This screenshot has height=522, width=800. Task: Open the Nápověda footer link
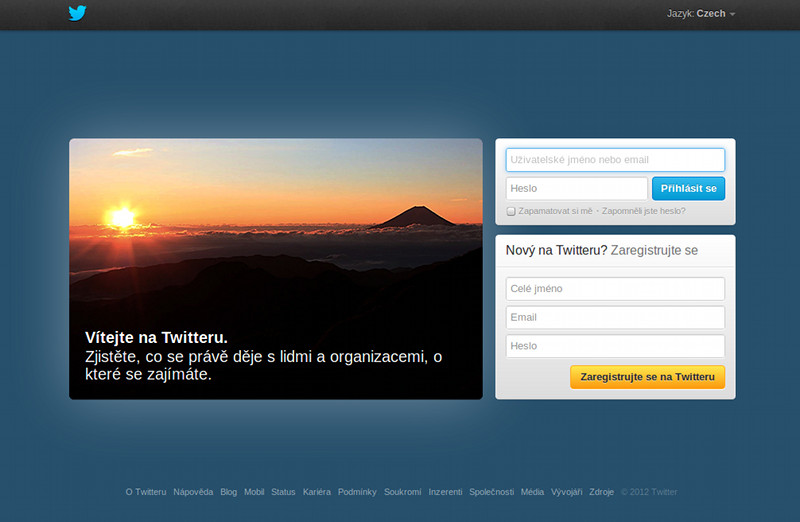[x=193, y=492]
